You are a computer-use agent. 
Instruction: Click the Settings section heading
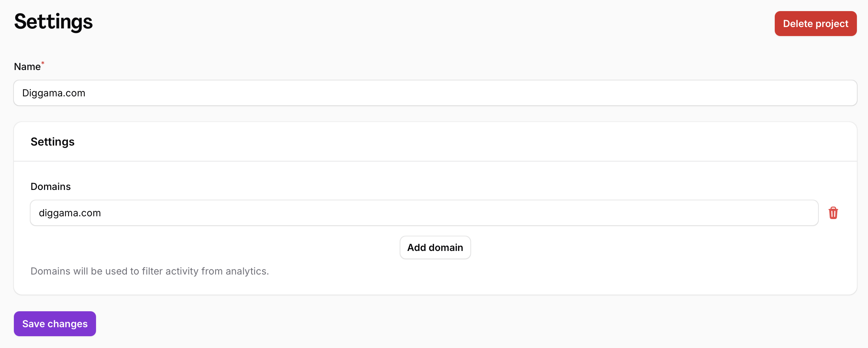[52, 141]
